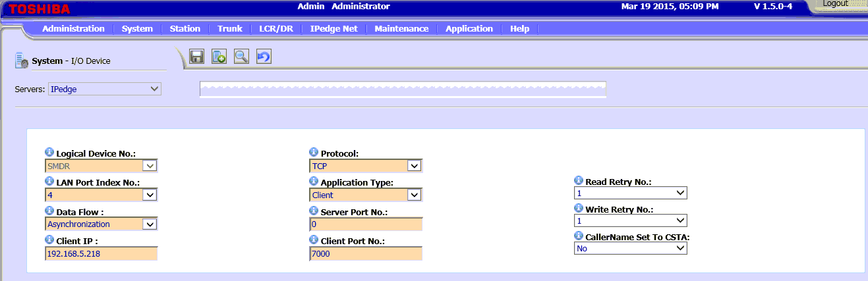The image size is (868, 281).
Task: Click info icon beside Logical Device No.
Action: [x=49, y=152]
